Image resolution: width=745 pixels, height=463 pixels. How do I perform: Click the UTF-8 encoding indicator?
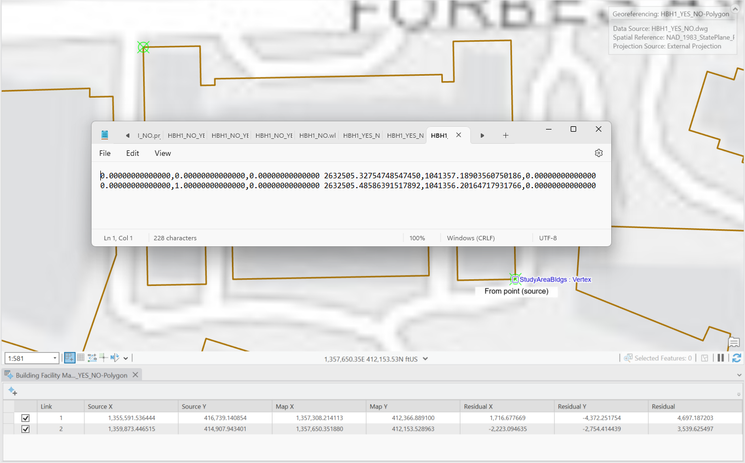[547, 238]
